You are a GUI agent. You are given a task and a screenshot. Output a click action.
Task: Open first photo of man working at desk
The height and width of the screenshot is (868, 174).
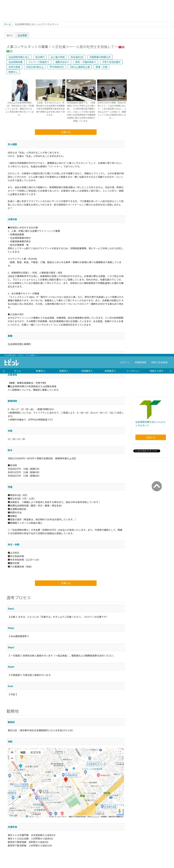tap(20, 90)
